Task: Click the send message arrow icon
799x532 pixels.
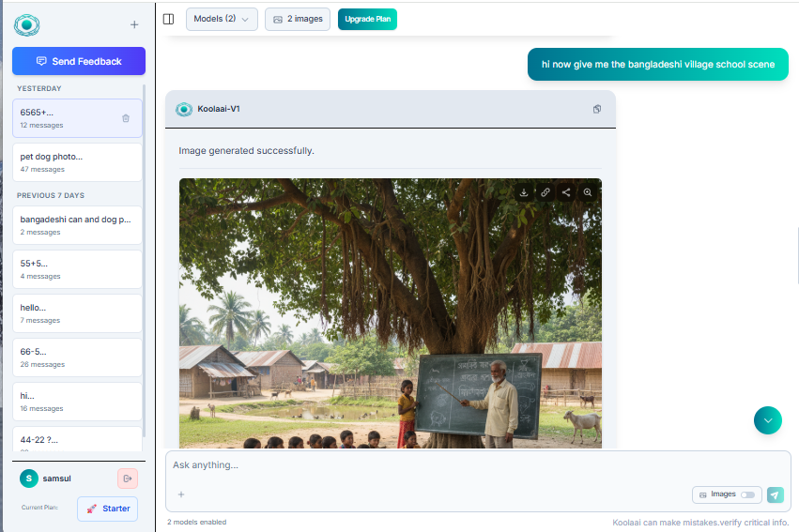Action: [x=775, y=494]
